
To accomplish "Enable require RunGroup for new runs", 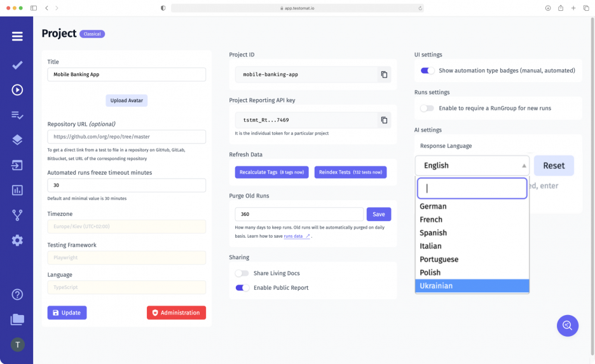I will pyautogui.click(x=427, y=109).
